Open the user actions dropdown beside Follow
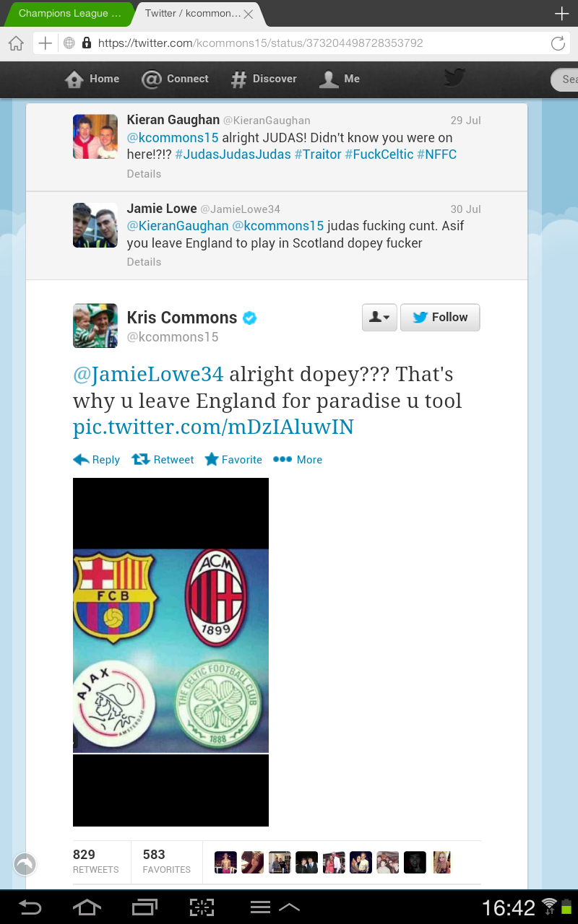578x924 pixels. click(379, 317)
